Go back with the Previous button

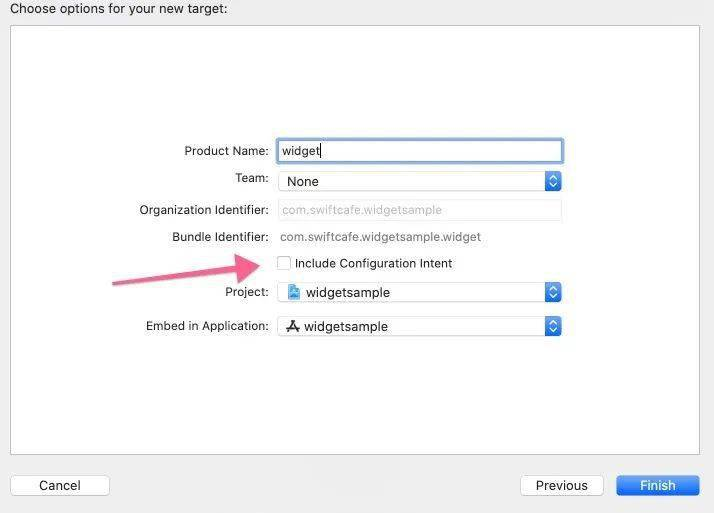click(x=561, y=485)
